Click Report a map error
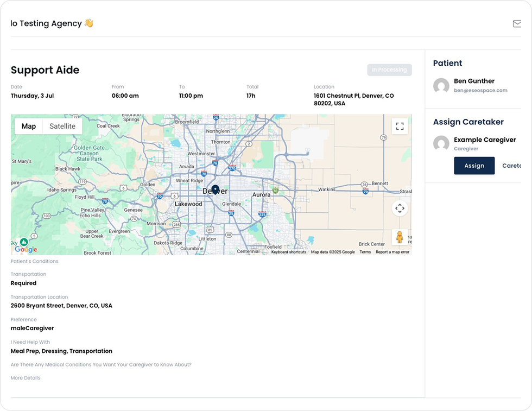This screenshot has width=532, height=411. pos(392,252)
